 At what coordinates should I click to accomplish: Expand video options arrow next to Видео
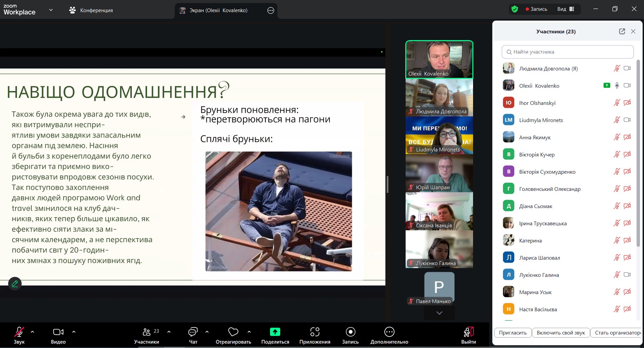click(x=74, y=332)
